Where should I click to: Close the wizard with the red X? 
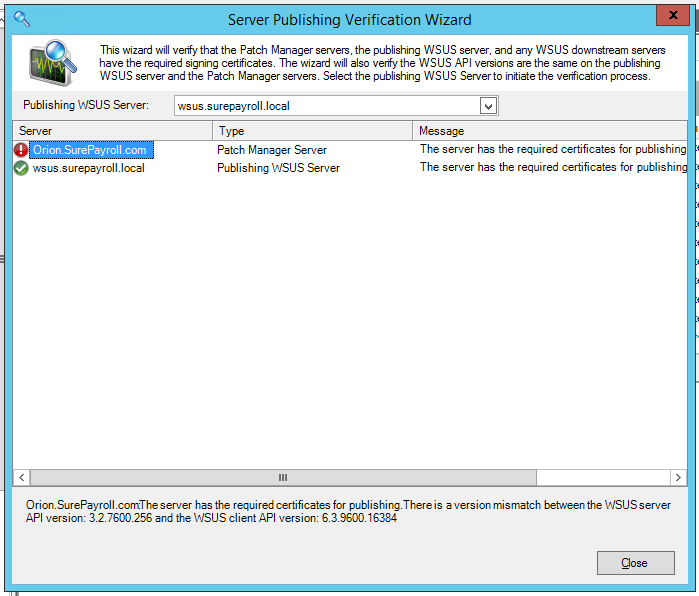[x=673, y=15]
